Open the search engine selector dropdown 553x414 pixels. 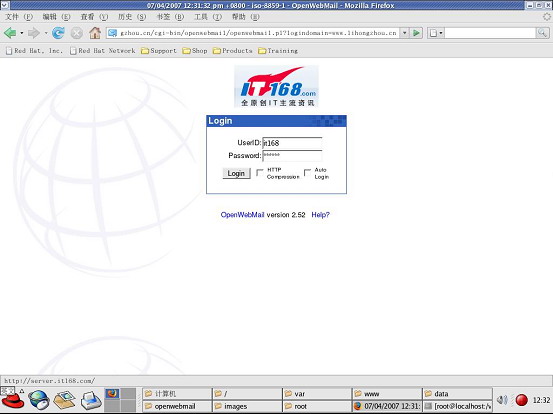tap(436, 33)
